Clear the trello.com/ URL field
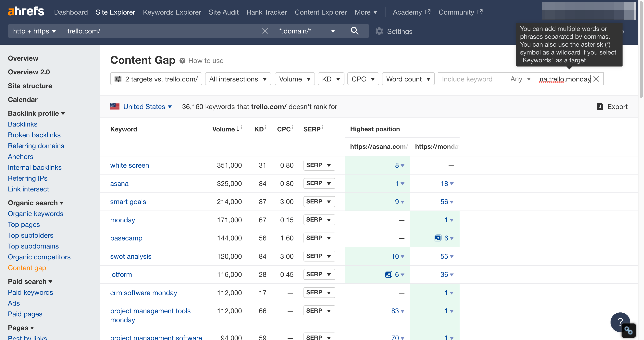Screen dimensions: 644x340 click(265, 31)
